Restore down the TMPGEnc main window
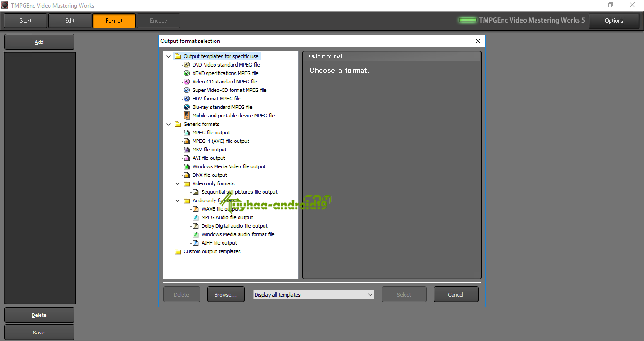This screenshot has height=341, width=644. click(611, 5)
